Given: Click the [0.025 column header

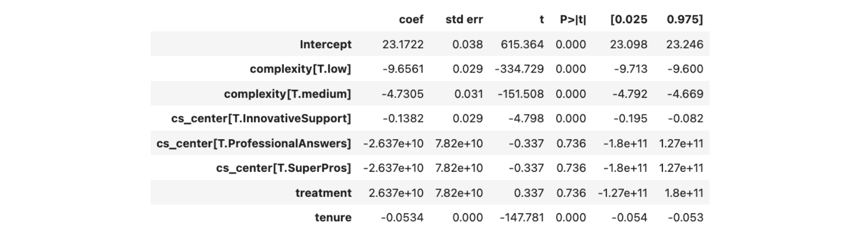Looking at the screenshot, I should (x=628, y=19).
